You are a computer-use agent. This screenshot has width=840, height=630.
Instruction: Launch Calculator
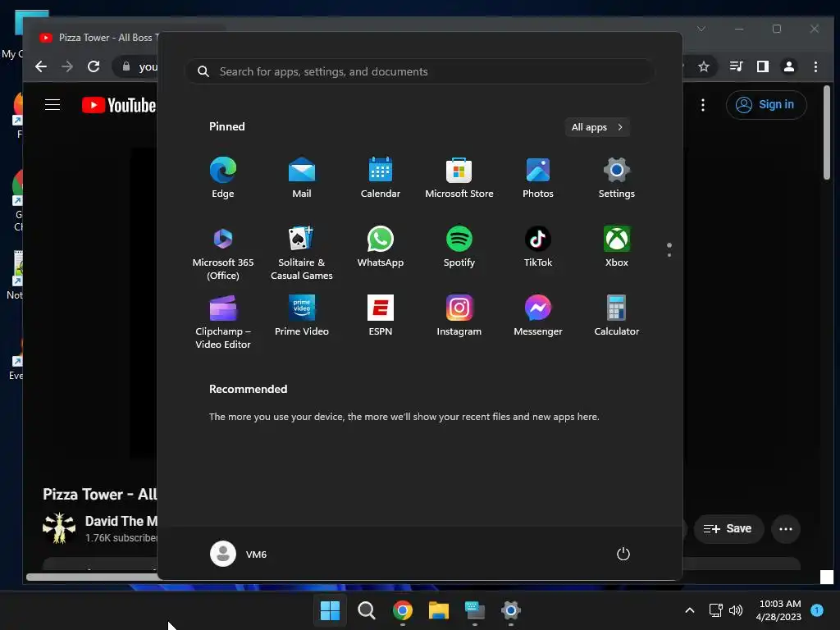point(617,316)
